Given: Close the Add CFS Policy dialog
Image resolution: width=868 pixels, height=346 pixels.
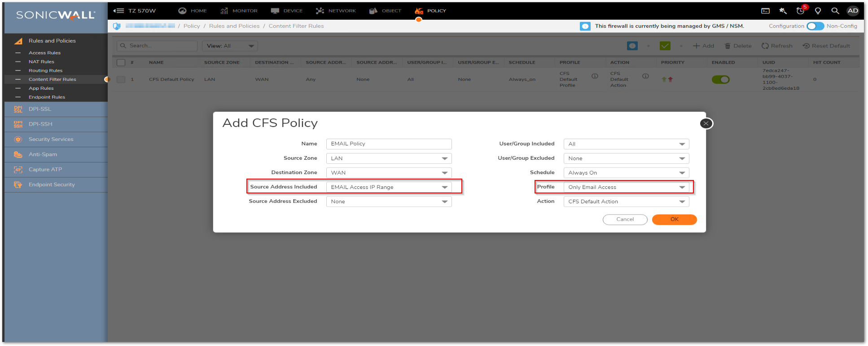Looking at the screenshot, I should 706,123.
